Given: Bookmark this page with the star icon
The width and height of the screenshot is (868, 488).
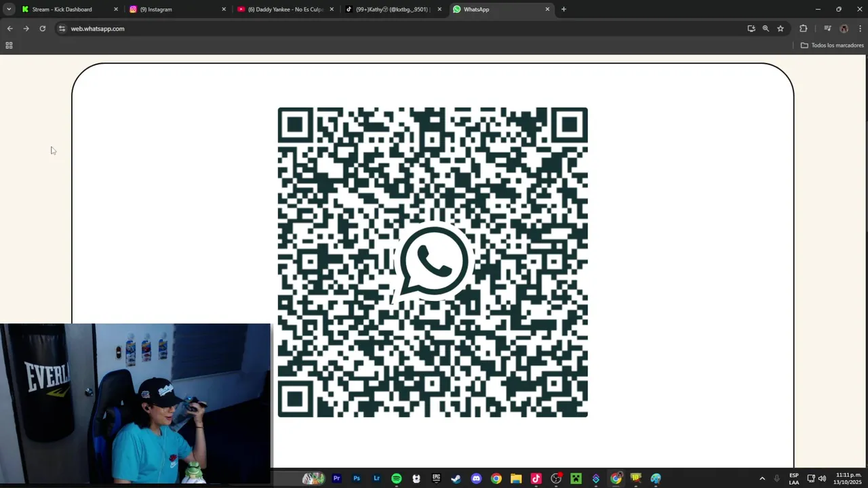Looking at the screenshot, I should (x=781, y=28).
